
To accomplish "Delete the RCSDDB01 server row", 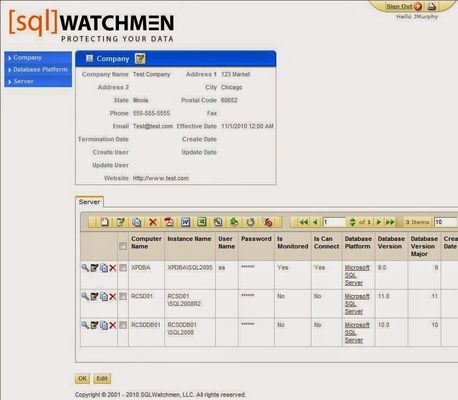I will point(113,325).
